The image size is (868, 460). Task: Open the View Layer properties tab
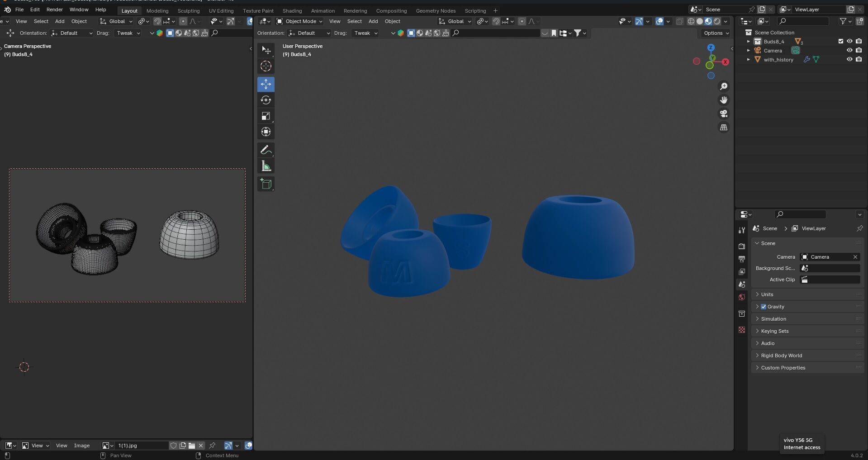tap(742, 272)
